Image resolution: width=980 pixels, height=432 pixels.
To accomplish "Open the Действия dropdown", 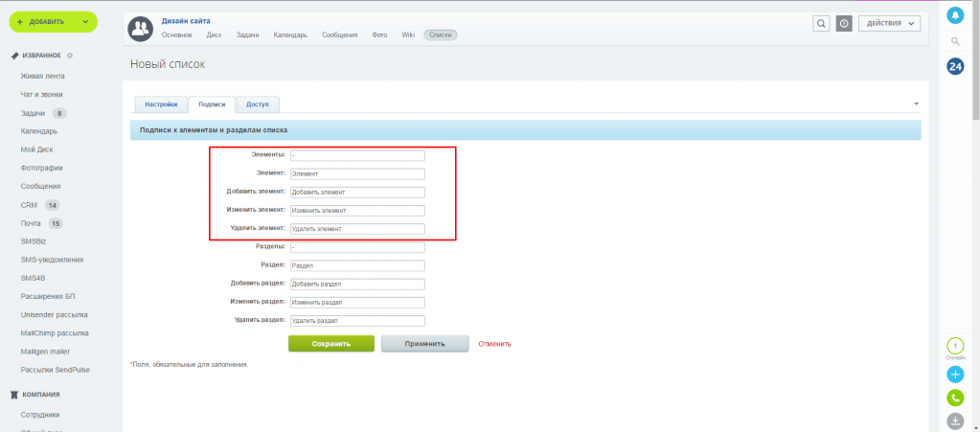I will pos(890,24).
